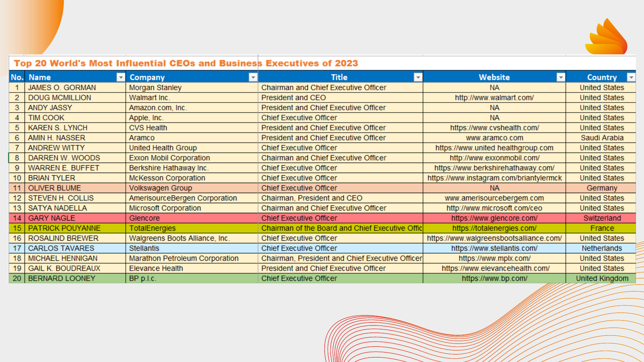This screenshot has width=644, height=362.
Task: Click the totalenergies.com website link
Action: (494, 228)
